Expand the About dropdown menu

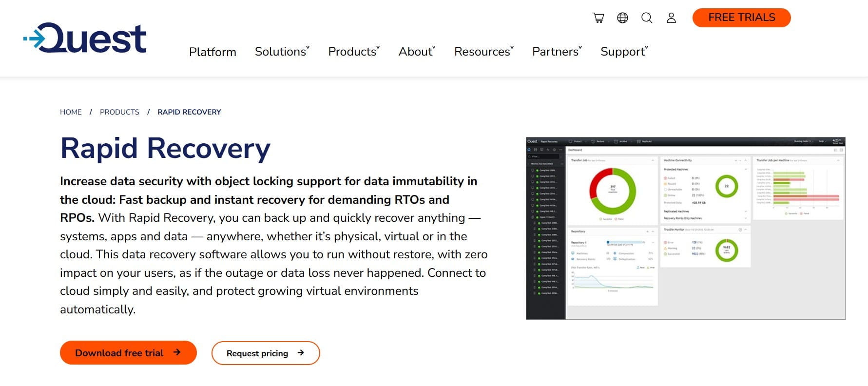[417, 52]
